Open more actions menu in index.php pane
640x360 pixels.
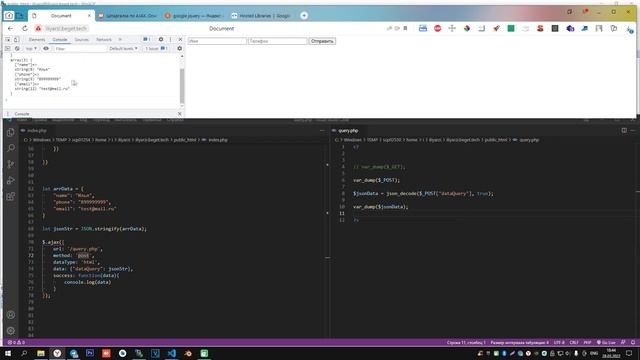tap(322, 131)
